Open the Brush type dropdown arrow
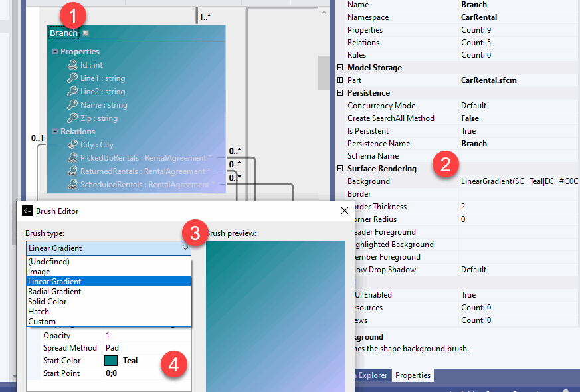 (x=184, y=248)
